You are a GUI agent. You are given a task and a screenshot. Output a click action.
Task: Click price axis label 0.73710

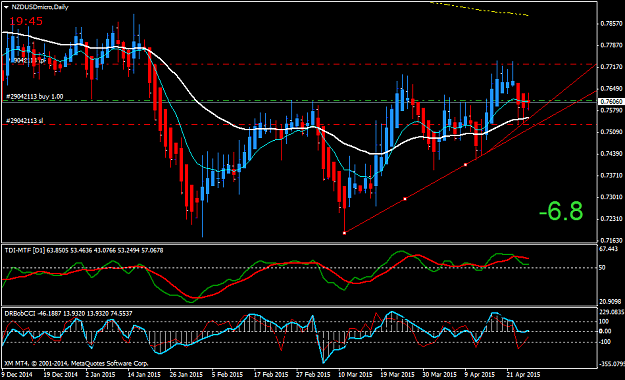pos(611,175)
